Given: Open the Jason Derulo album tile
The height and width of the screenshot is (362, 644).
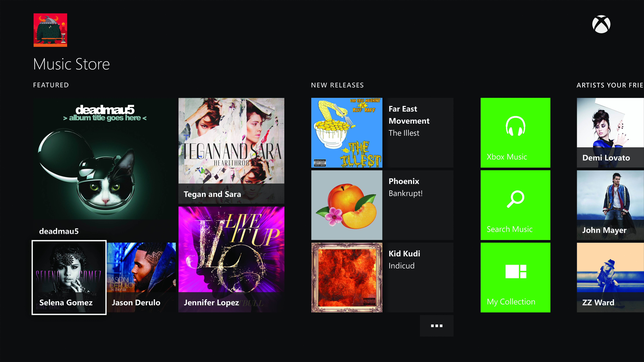Looking at the screenshot, I should pos(141,277).
